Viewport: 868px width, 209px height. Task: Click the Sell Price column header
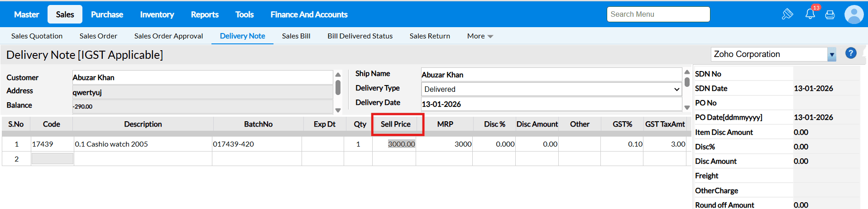395,124
